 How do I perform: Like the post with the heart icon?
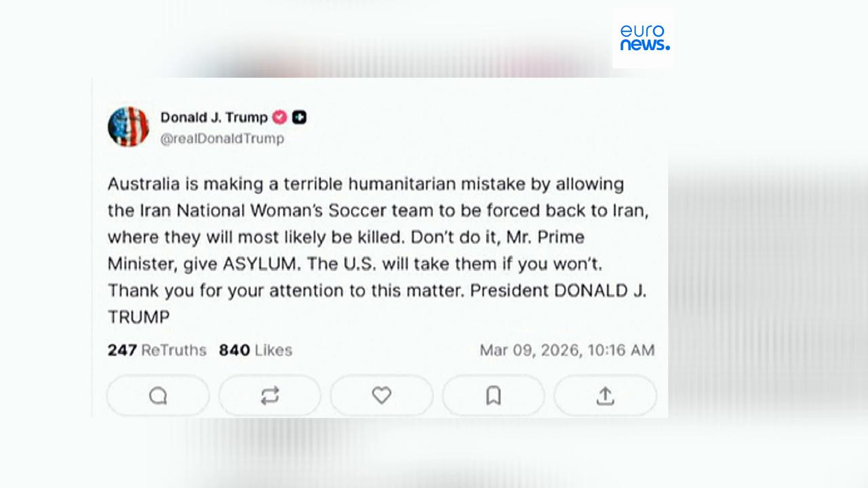tap(382, 395)
